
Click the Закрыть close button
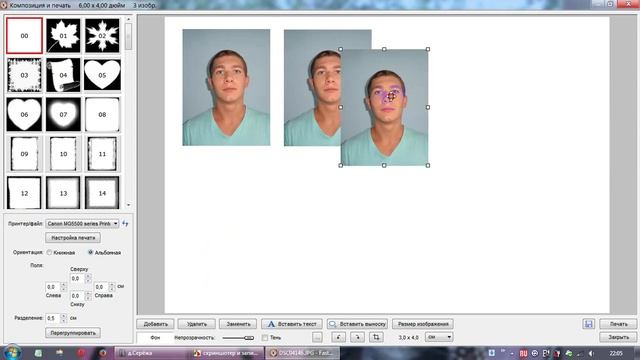point(618,337)
